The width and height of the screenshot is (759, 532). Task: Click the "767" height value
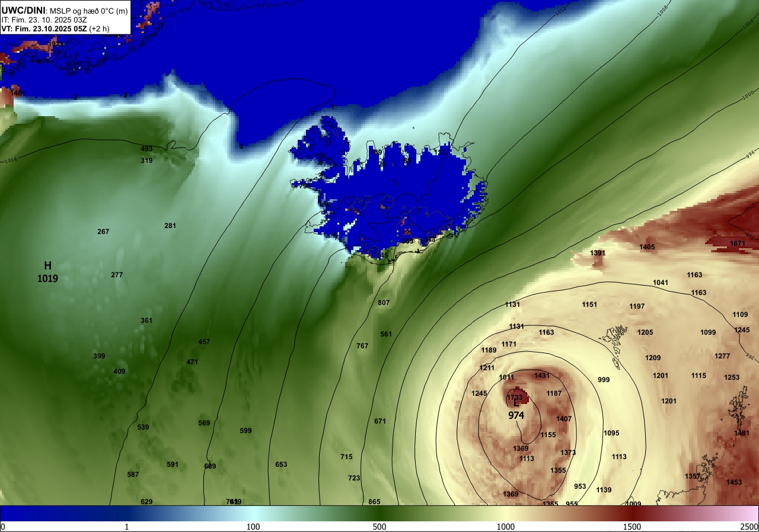[x=362, y=346]
